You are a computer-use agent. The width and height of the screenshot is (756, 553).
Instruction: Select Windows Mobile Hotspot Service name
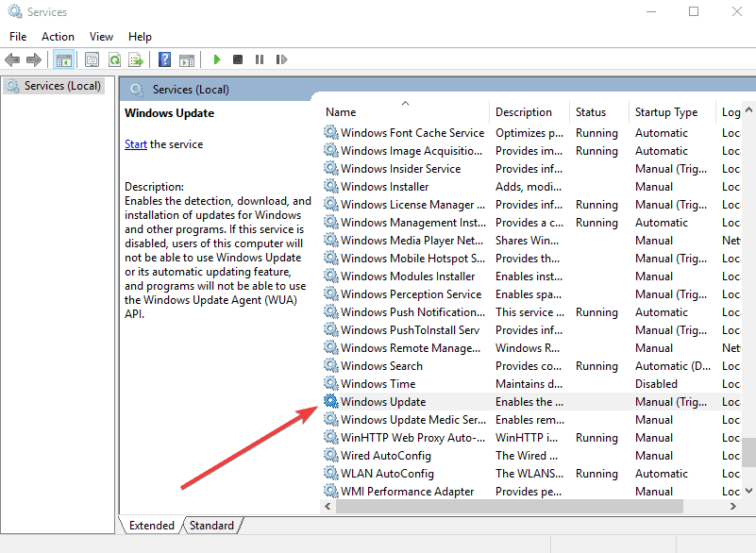click(x=412, y=259)
